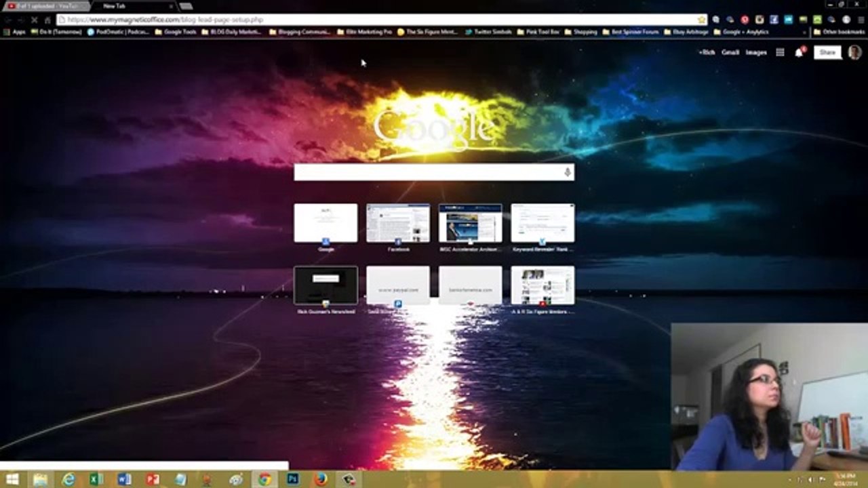Click the stop loading X button

pyautogui.click(x=34, y=20)
